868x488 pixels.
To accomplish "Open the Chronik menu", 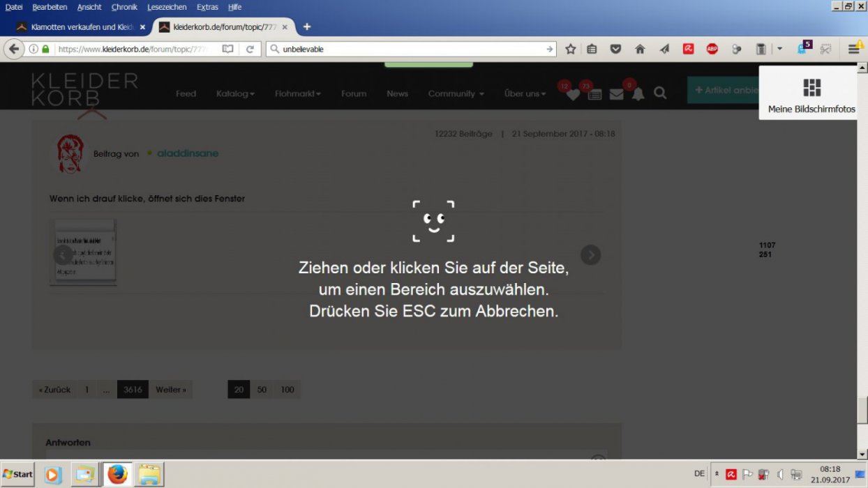I will coord(124,7).
